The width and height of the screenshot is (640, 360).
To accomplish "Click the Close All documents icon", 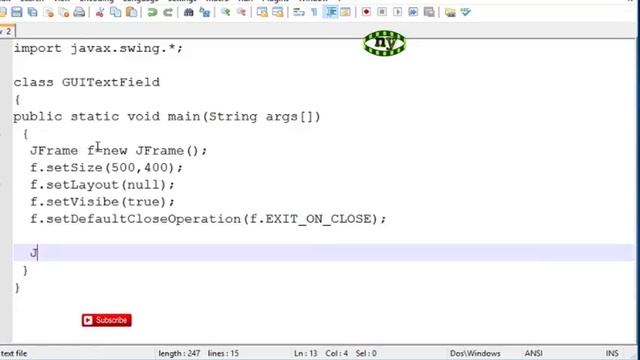I will click(64, 12).
